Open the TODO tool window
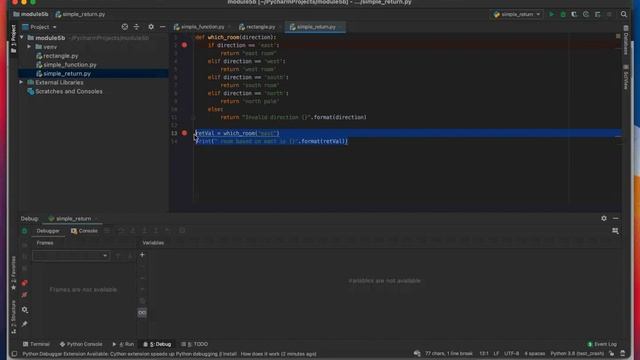 coord(194,344)
